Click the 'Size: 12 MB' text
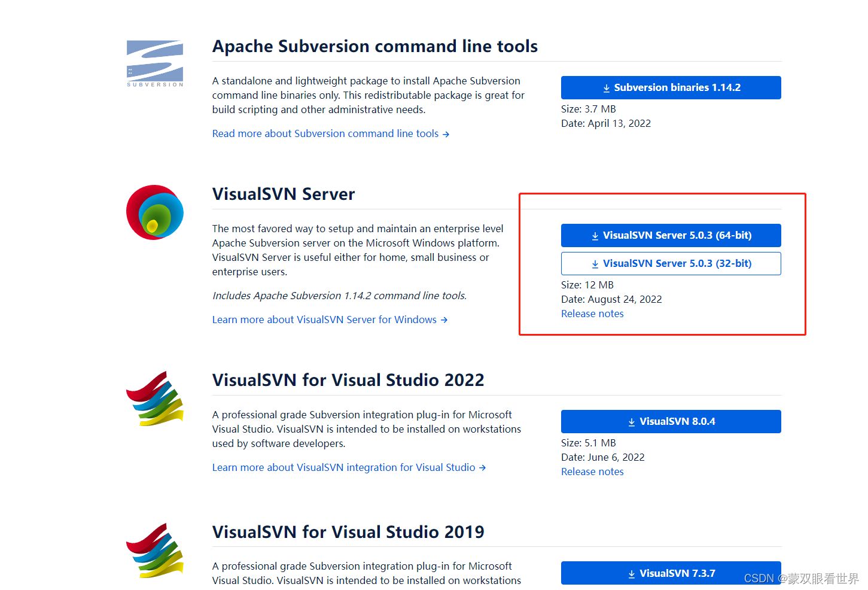 coord(587,285)
